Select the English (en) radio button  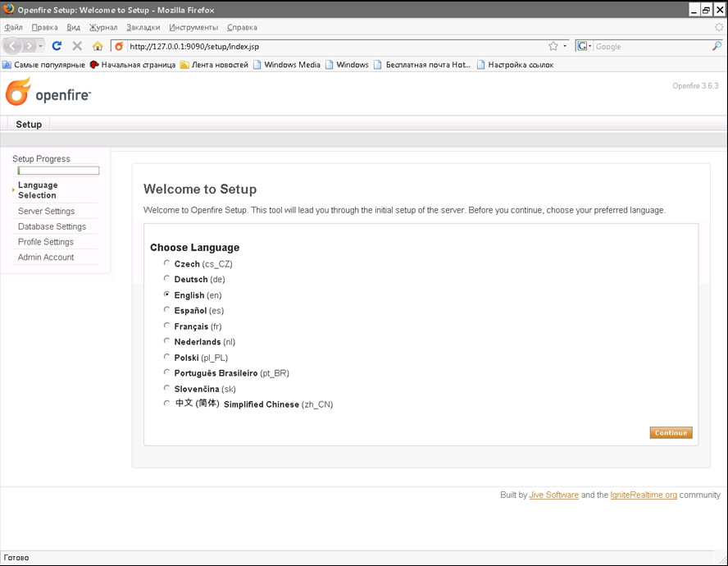point(166,294)
